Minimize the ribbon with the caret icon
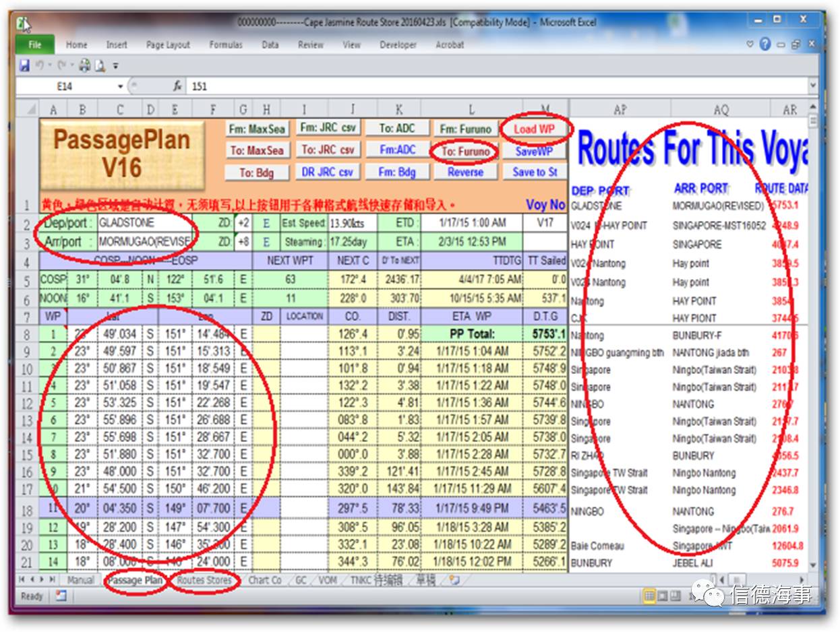The height and width of the screenshot is (632, 840). (x=750, y=44)
